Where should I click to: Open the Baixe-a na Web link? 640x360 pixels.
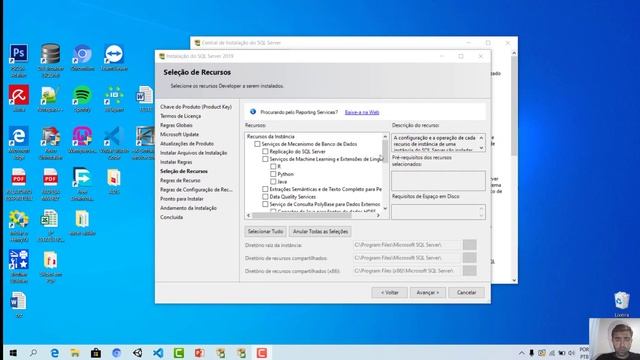tap(362, 112)
